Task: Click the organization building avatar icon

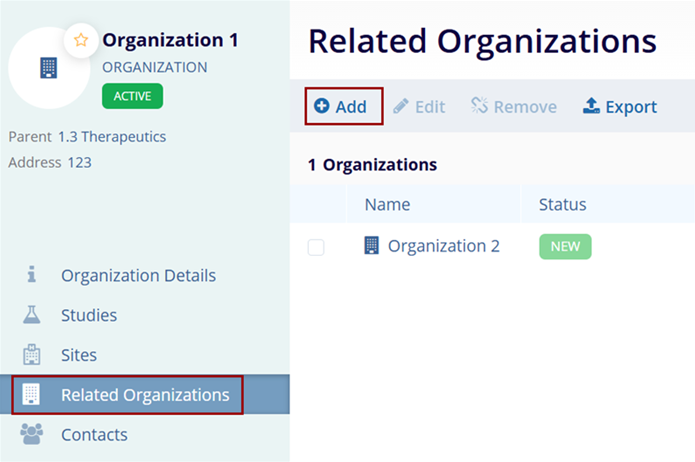Action: coord(48,68)
